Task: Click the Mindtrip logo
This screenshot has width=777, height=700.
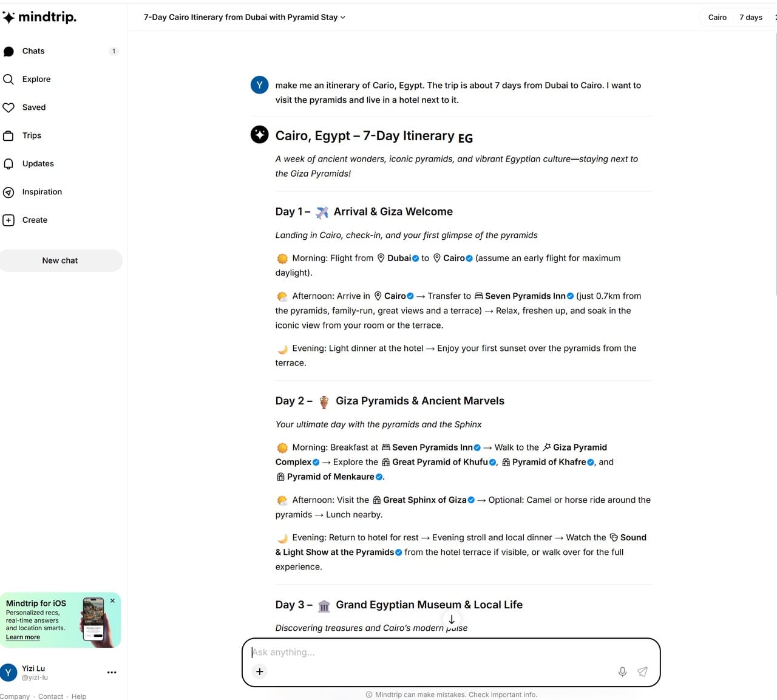Action: pyautogui.click(x=40, y=17)
